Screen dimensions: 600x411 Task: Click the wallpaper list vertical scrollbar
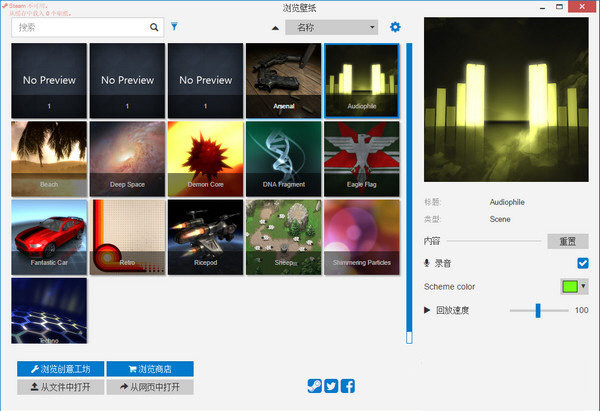409,193
